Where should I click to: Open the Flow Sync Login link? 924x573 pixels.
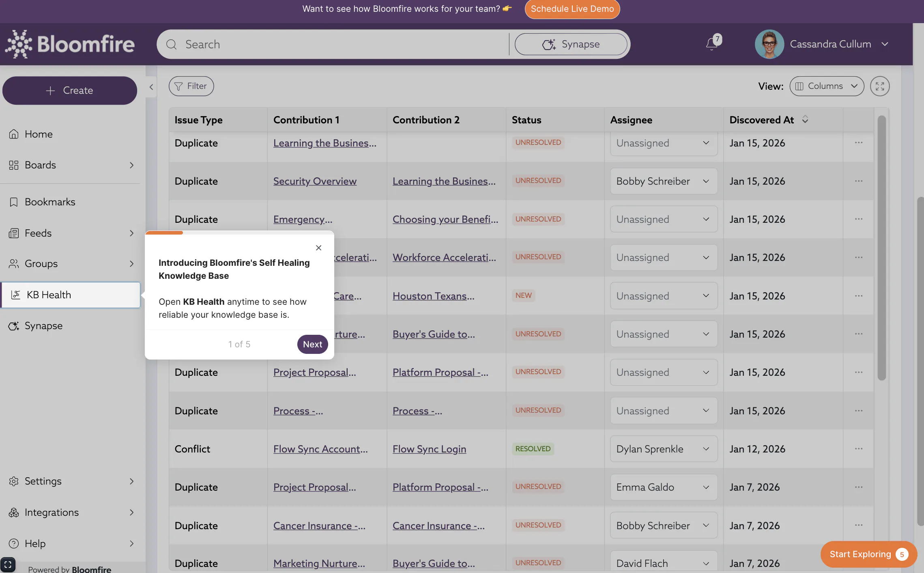click(x=429, y=449)
